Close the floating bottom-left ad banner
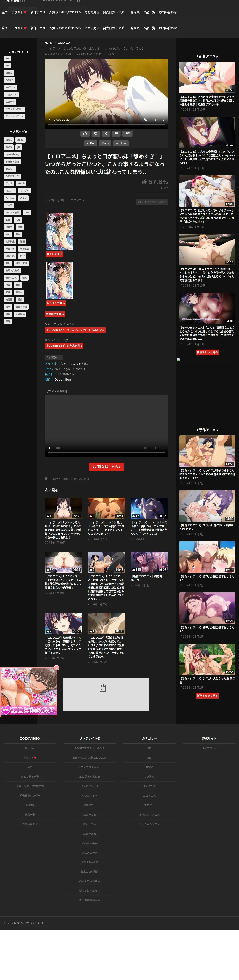 click(x=57, y=668)
